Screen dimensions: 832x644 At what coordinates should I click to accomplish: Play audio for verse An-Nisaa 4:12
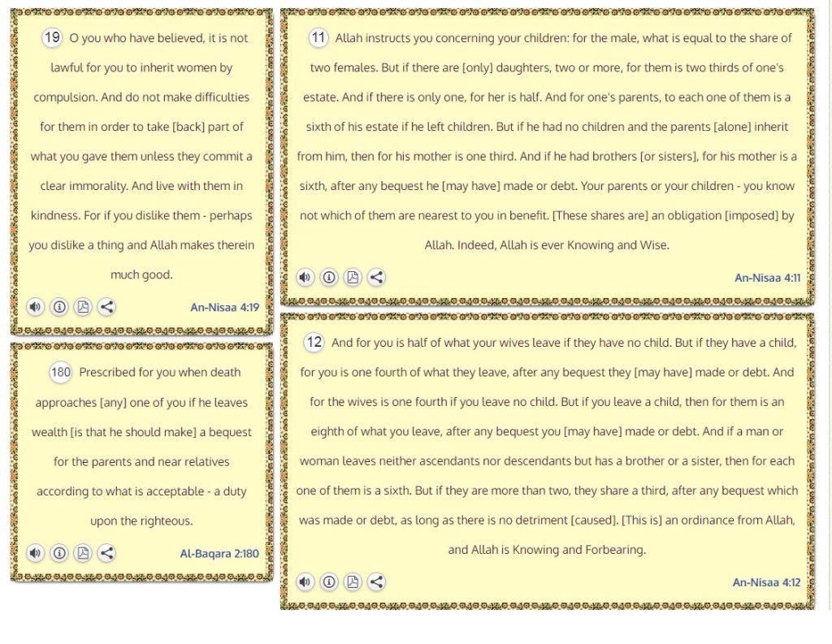point(305,581)
